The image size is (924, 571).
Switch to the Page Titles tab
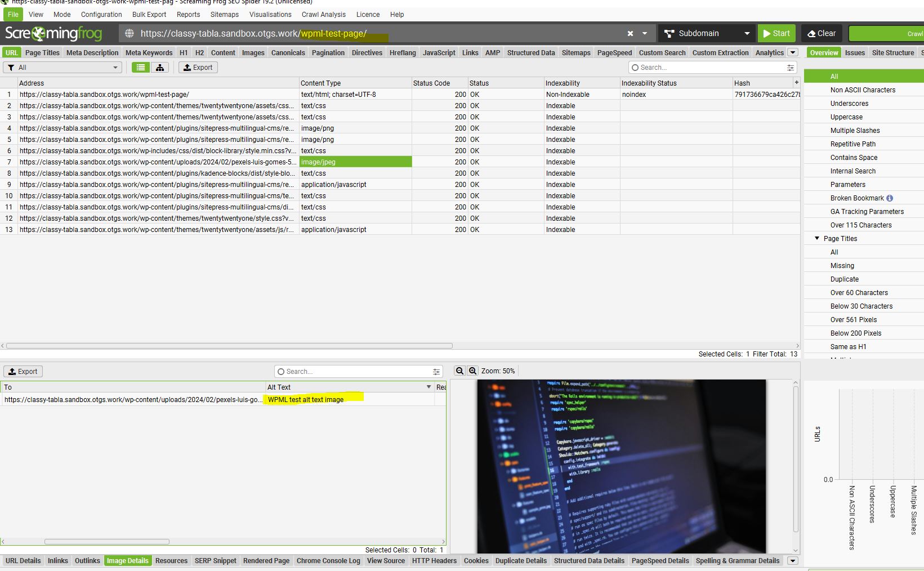click(42, 52)
